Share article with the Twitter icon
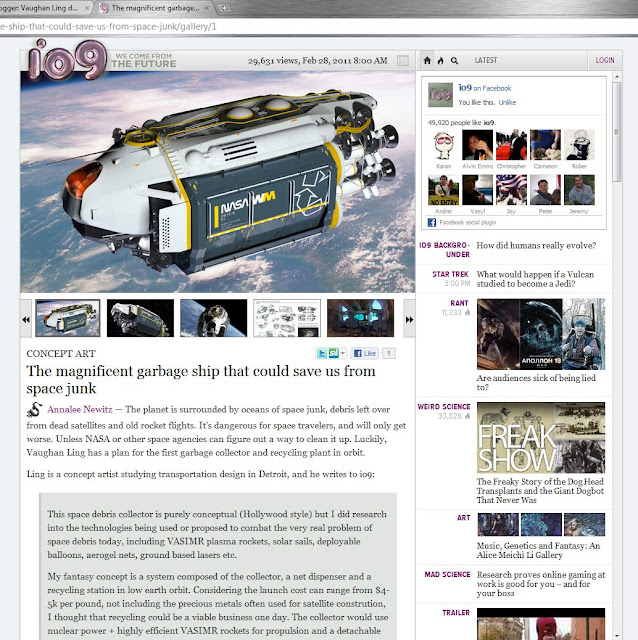The image size is (638, 640). tap(322, 353)
